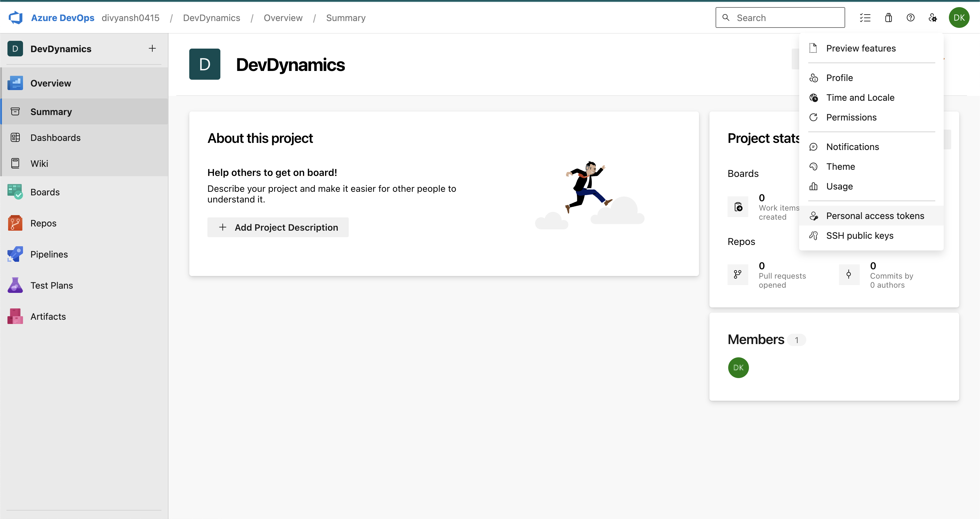Expand the Boards hub
Image resolution: width=980 pixels, height=519 pixels.
coord(85,192)
